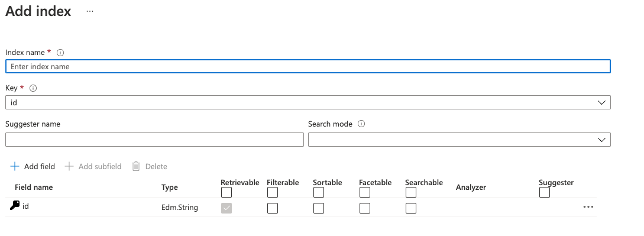
Task: Click the Search mode info icon
Action: point(361,124)
